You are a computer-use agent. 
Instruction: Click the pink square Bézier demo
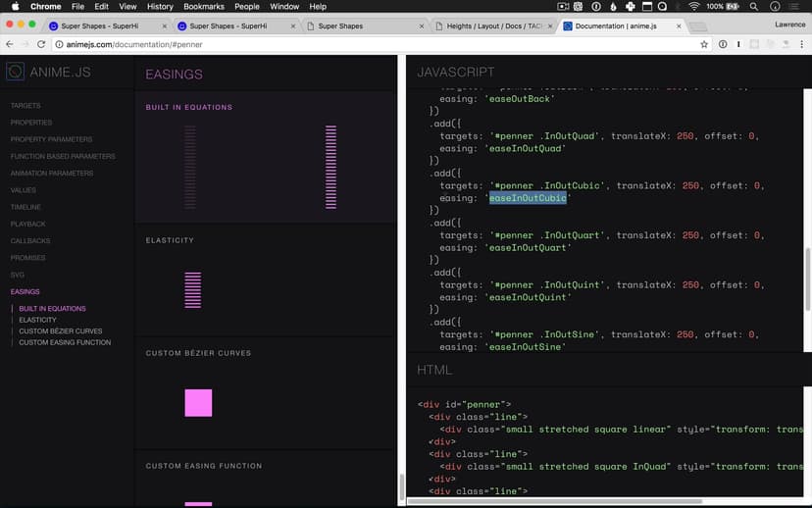198,403
